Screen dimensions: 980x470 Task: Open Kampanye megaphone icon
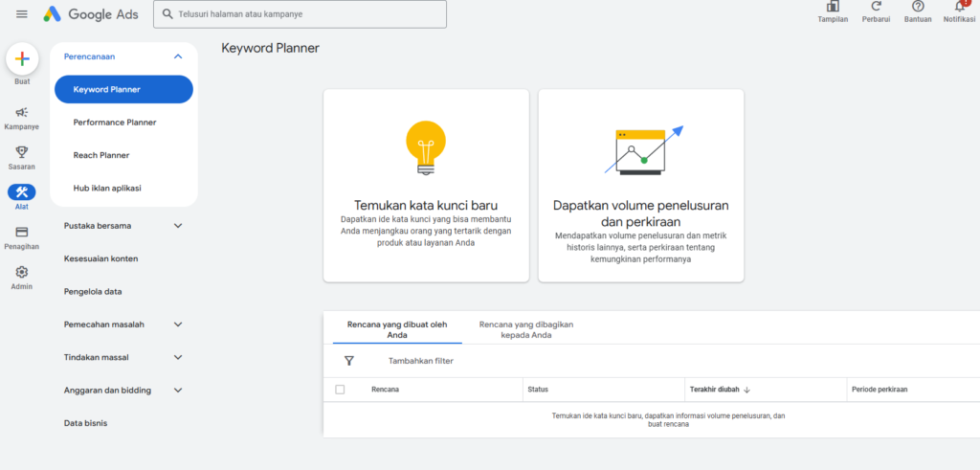click(x=22, y=113)
